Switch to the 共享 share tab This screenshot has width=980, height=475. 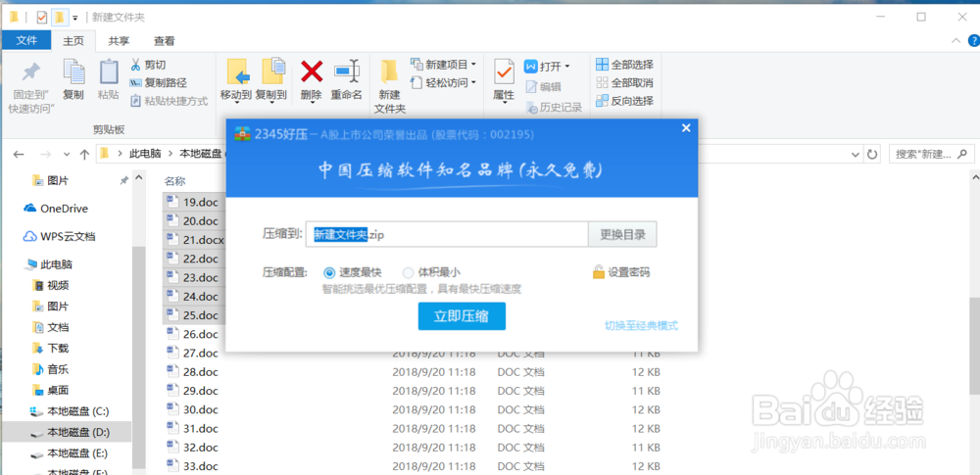click(119, 40)
